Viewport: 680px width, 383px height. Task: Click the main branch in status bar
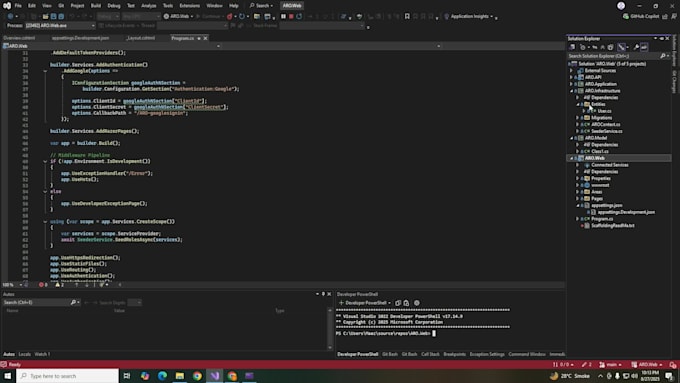coord(610,365)
